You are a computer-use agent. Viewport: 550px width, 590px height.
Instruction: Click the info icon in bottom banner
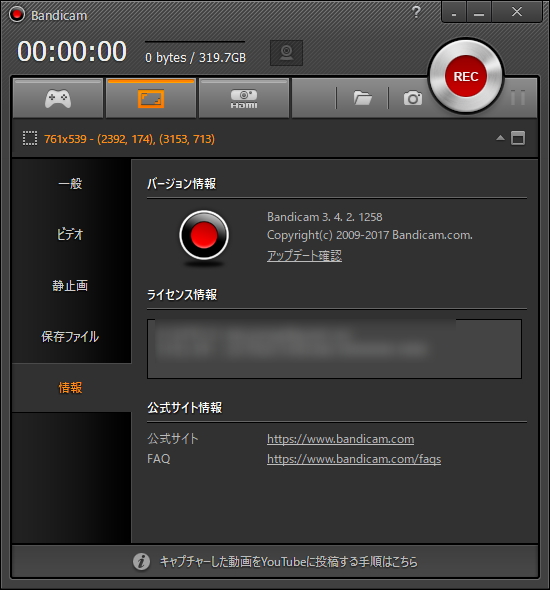point(141,562)
